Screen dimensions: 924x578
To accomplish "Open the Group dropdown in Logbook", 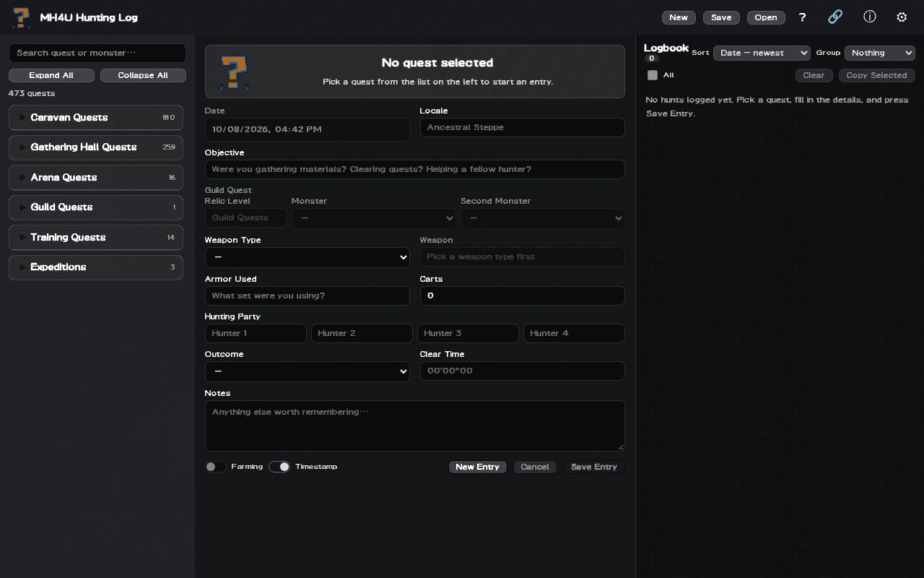I will pos(880,53).
